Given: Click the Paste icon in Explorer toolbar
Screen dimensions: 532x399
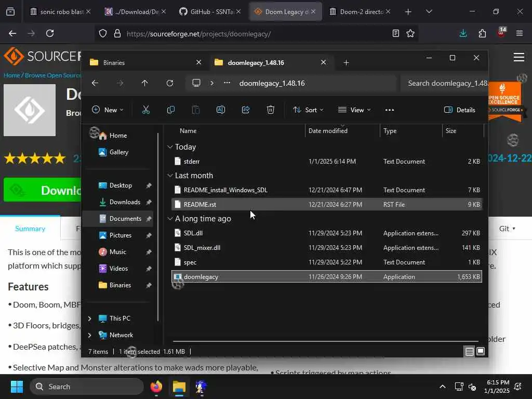Looking at the screenshot, I should tap(196, 110).
